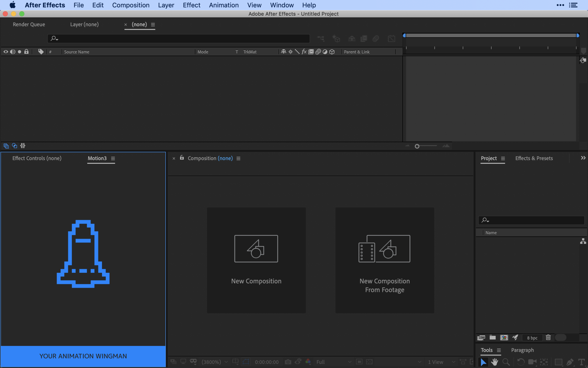Viewport: 588px width, 368px height.
Task: Open the Tools panel menu
Action: point(499,350)
